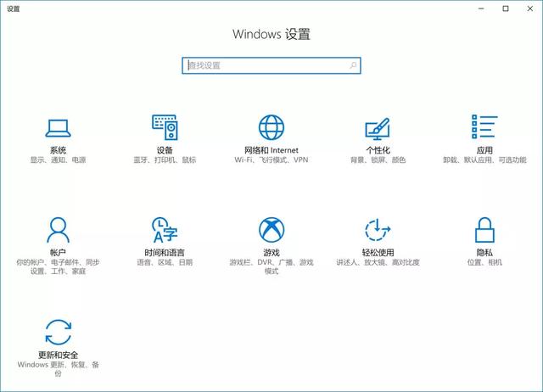
Task: Open the 帐户 person icon
Action: point(58,230)
